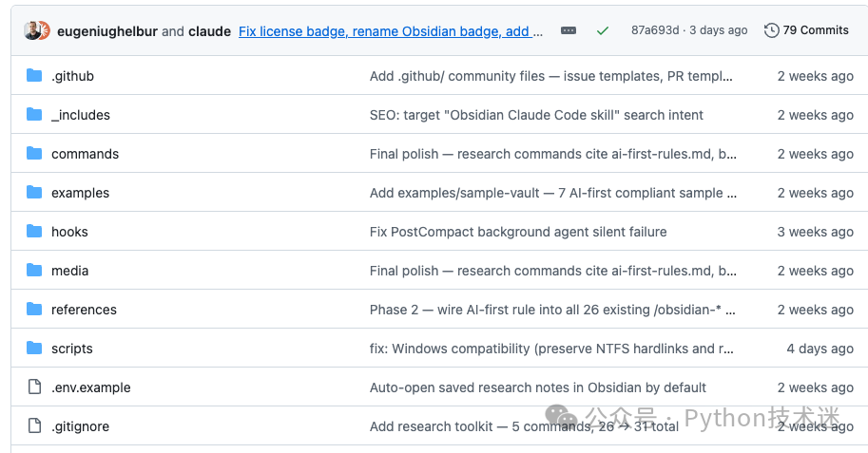Click the commands folder icon
The height and width of the screenshot is (453, 868).
(x=34, y=153)
